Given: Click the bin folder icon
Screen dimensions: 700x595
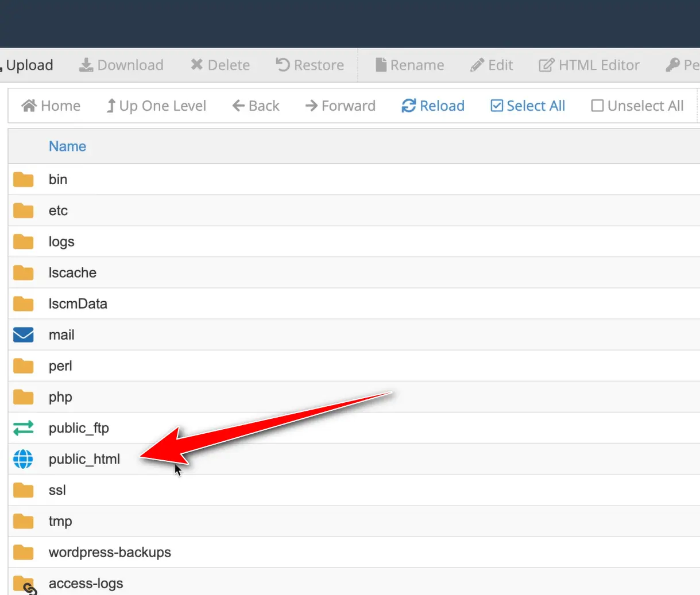Looking at the screenshot, I should point(23,180).
